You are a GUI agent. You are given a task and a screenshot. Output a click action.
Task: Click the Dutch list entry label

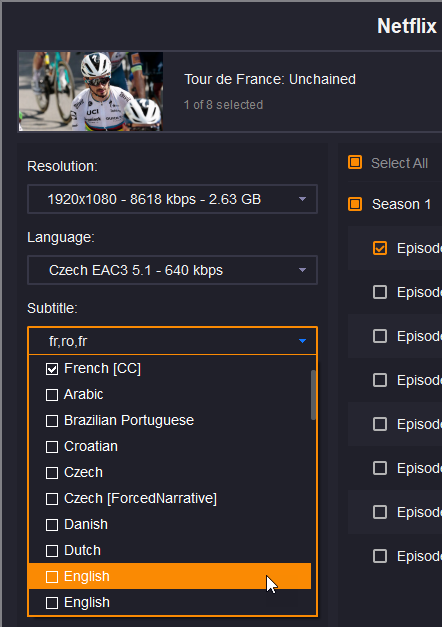[x=82, y=550]
